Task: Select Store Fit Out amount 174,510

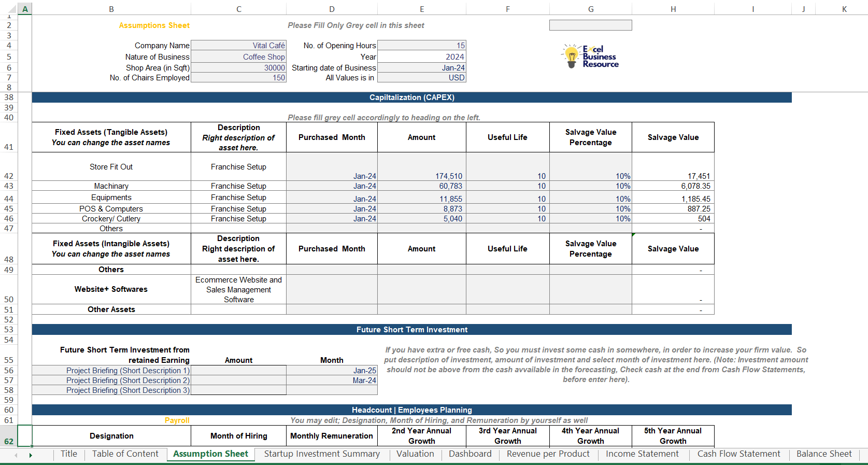Action: 422,166
